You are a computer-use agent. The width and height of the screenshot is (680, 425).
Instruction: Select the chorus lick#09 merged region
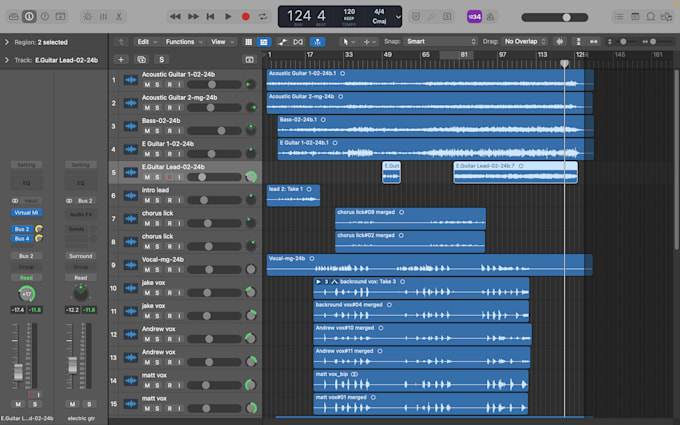410,219
